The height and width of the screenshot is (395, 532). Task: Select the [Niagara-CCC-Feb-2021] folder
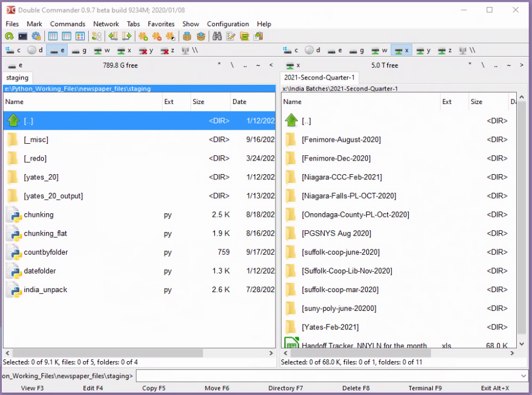[x=399, y=177]
